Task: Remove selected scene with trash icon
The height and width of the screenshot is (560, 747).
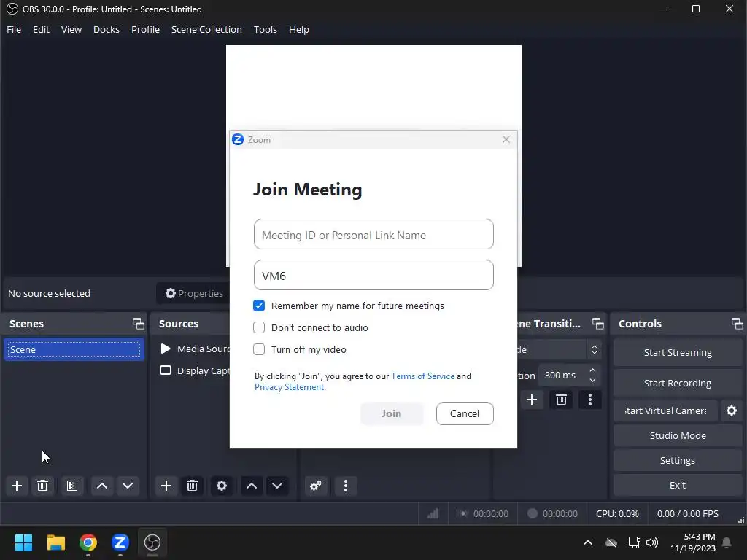Action: point(42,486)
